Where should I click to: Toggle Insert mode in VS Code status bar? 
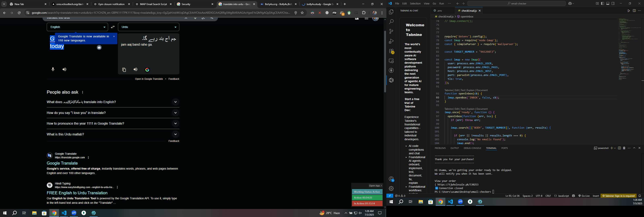pos(596,196)
